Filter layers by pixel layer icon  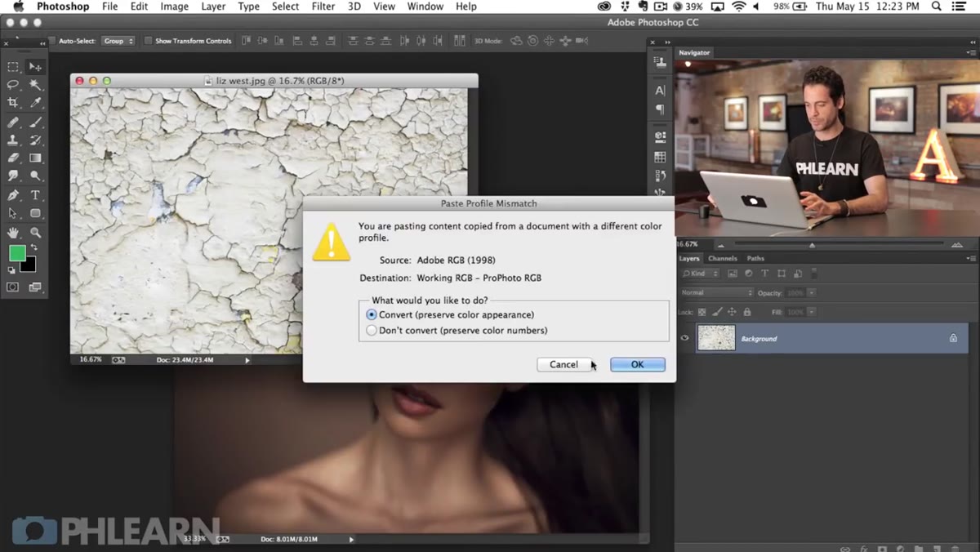733,274
